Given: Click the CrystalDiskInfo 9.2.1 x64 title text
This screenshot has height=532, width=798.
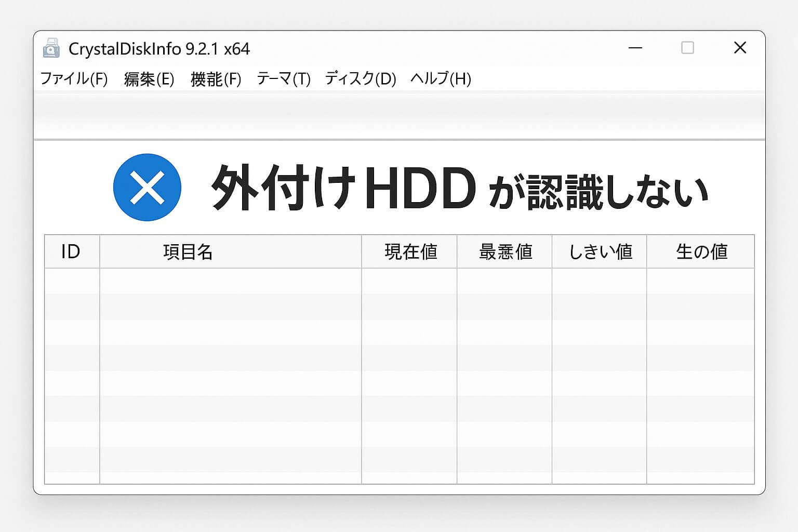Looking at the screenshot, I should (159, 49).
